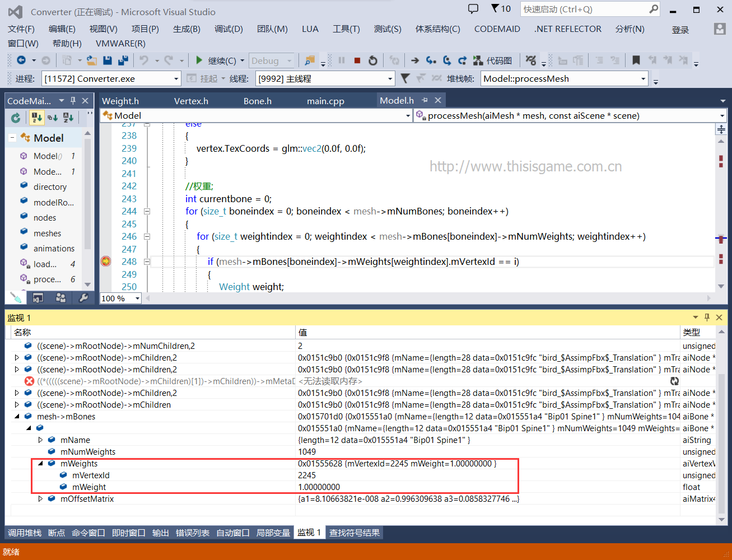
Task: Close the Model.h tab
Action: [438, 100]
